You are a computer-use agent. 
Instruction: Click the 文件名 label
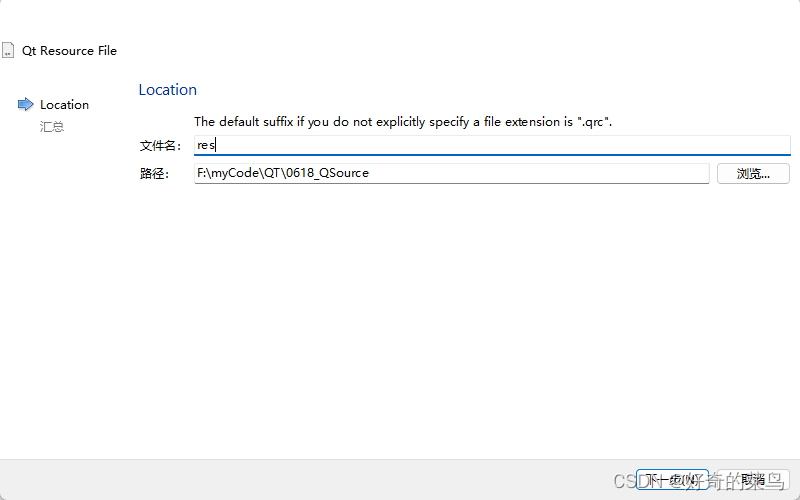pos(161,146)
